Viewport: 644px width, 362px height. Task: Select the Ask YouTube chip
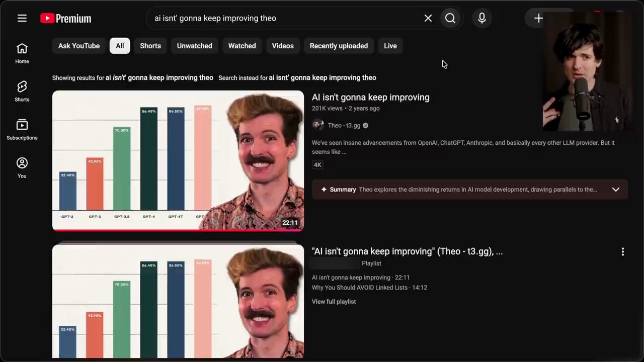(79, 46)
